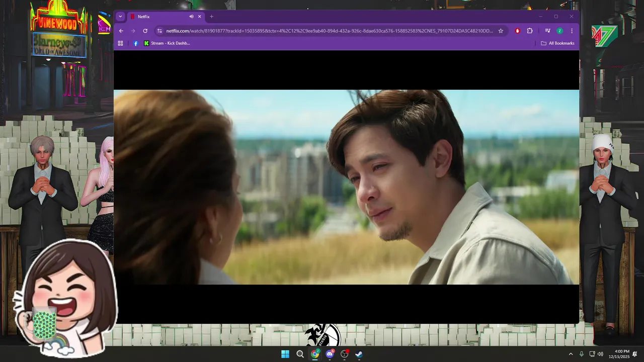The image size is (644, 362).
Task: Show hidden system tray icons
Action: coord(571,354)
